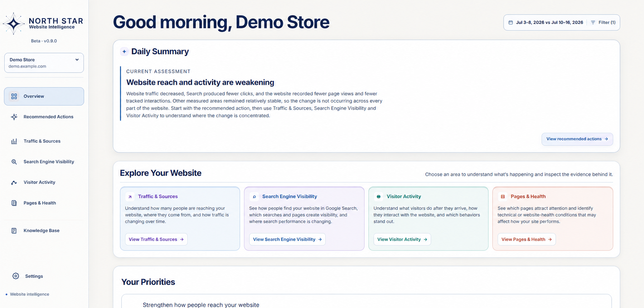Click the Recommended Actions sparkle icon
This screenshot has width=644, height=308.
14,117
